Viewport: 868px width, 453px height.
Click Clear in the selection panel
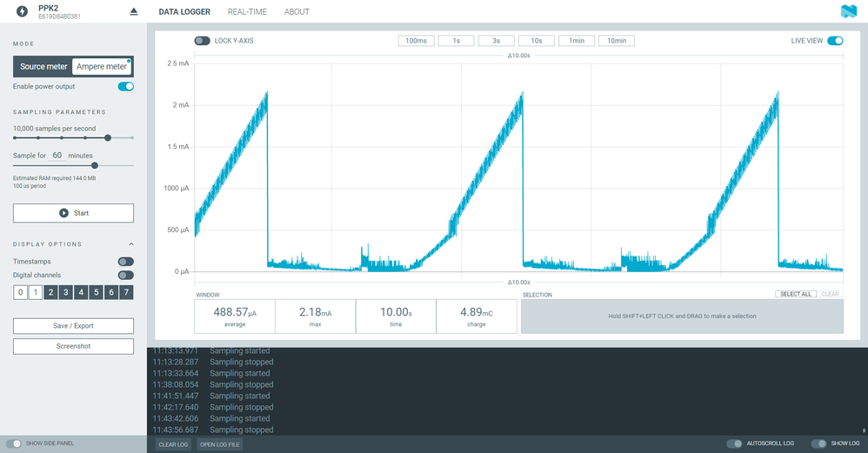pos(830,294)
